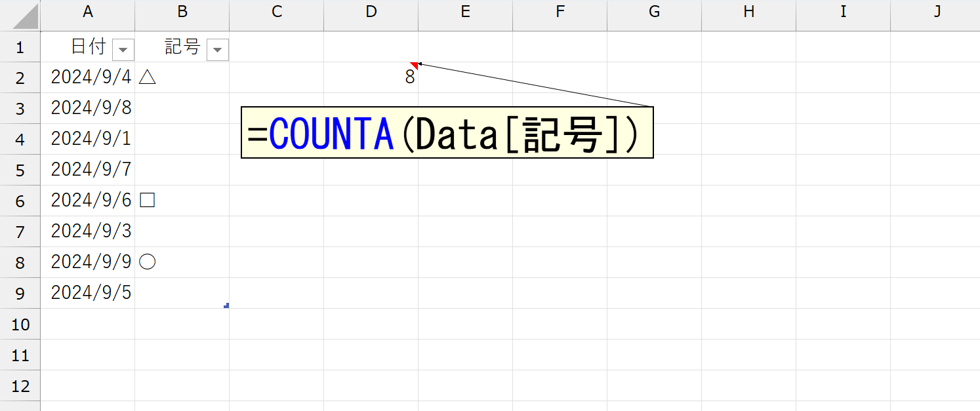The height and width of the screenshot is (411, 980).
Task: Click the 記号 header cell text
Action: coord(182,47)
